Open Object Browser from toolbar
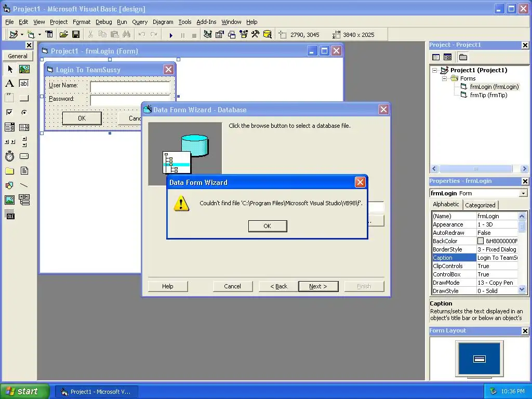The width and height of the screenshot is (532, 399). pyautogui.click(x=244, y=35)
